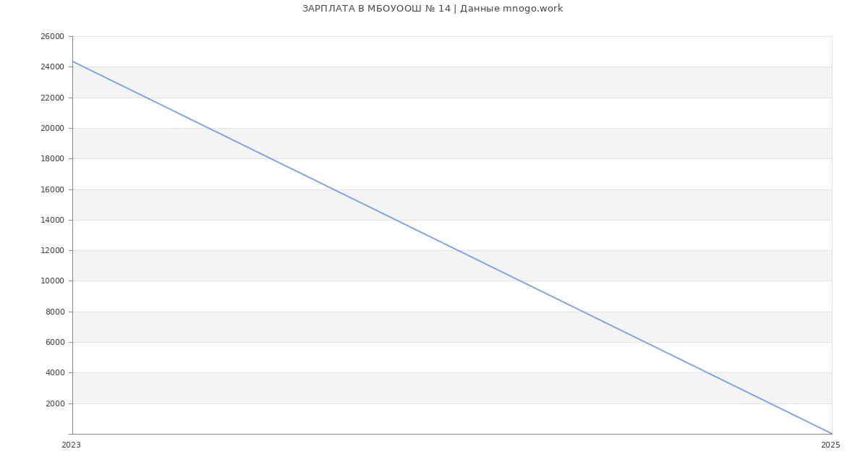
Task: Click the mnogo.work text in the title
Action: tap(533, 9)
